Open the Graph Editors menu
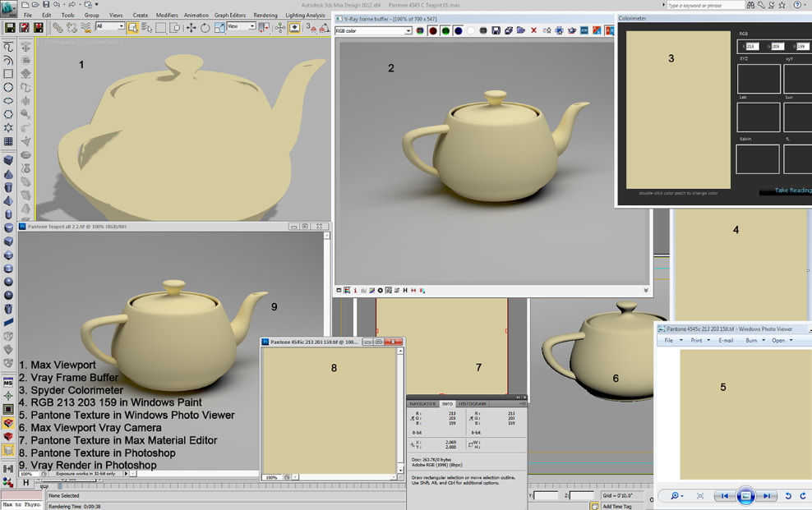Screen dimensions: 812x510 coord(230,16)
